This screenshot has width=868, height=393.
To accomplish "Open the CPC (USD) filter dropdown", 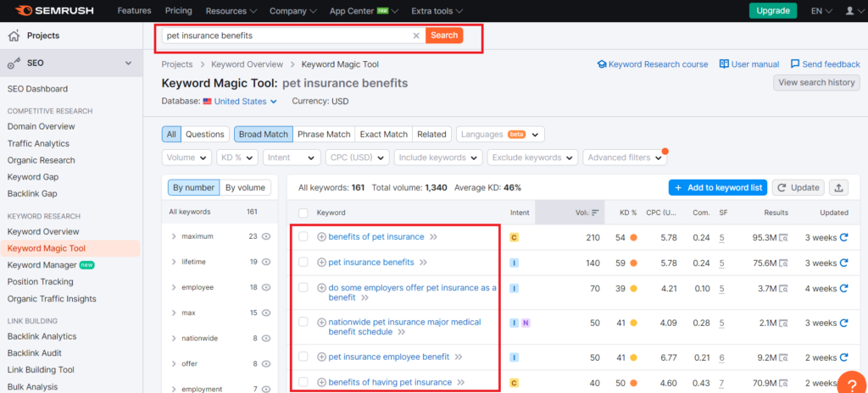I will click(x=357, y=158).
